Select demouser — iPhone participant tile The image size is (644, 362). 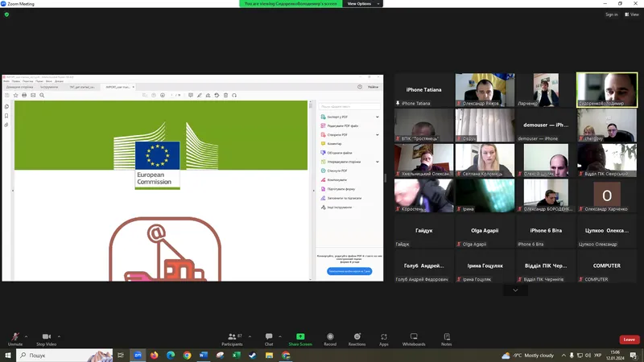[546, 125]
